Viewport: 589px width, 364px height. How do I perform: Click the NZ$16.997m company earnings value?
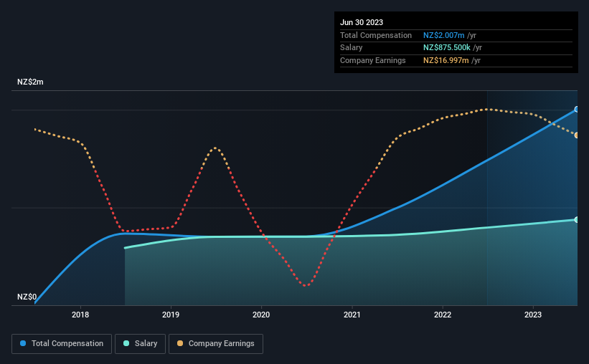pos(446,60)
